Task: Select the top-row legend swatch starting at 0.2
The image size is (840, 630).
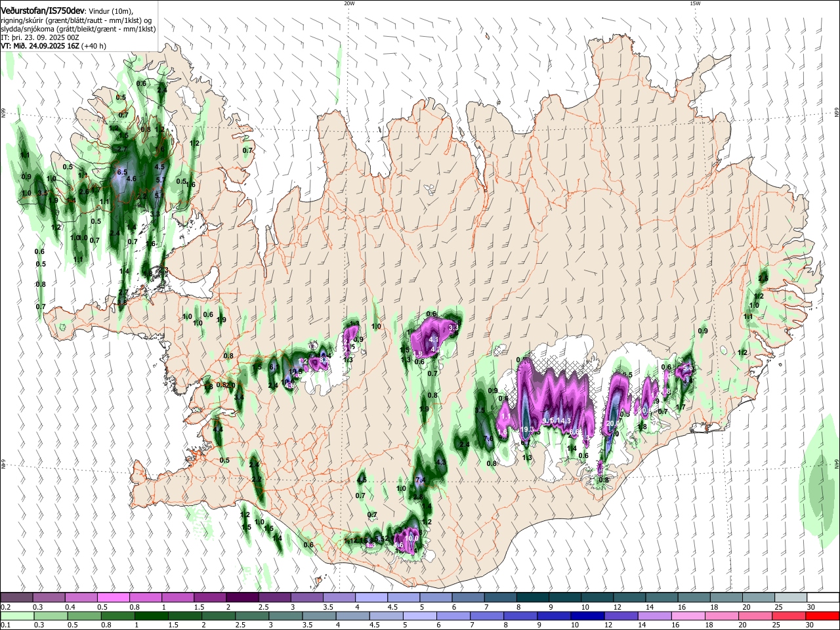Action: tap(16, 597)
